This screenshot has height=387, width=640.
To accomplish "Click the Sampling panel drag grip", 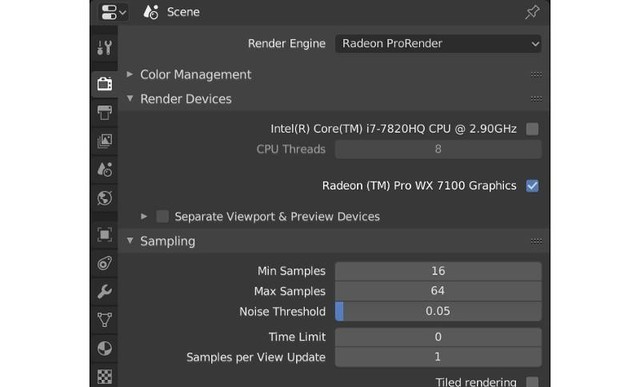I will coord(536,241).
